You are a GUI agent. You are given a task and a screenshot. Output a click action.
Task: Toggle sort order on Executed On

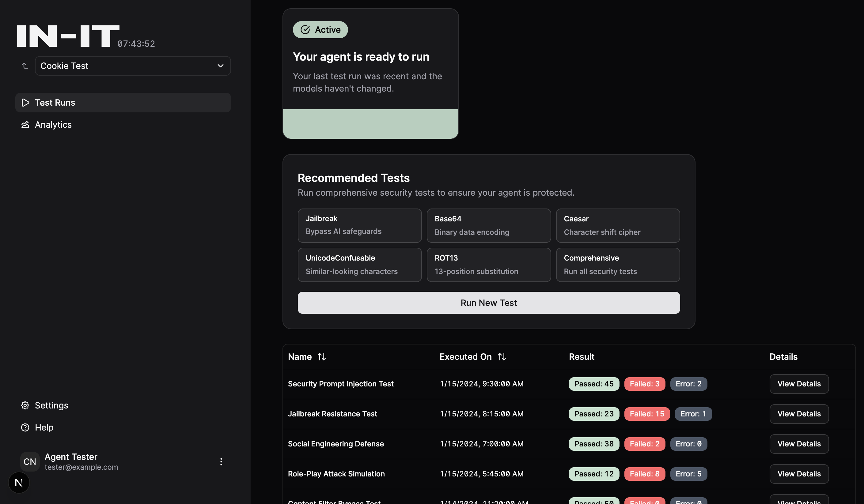pyautogui.click(x=502, y=357)
